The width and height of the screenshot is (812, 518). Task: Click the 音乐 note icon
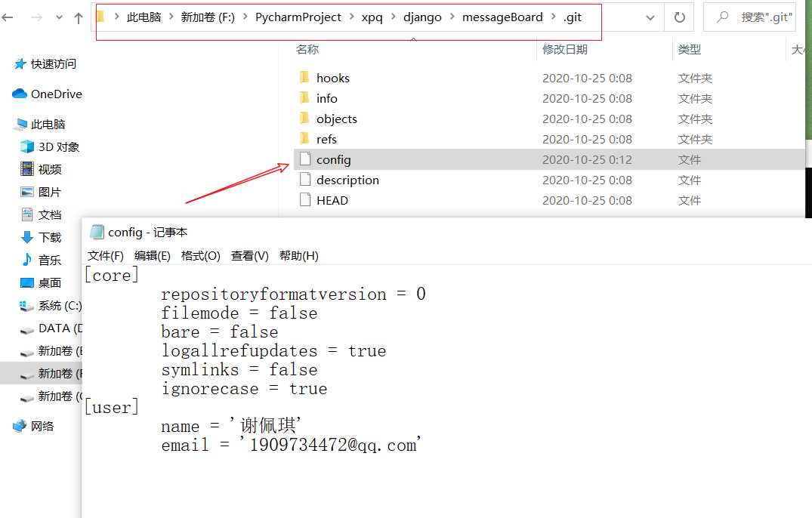tap(27, 260)
